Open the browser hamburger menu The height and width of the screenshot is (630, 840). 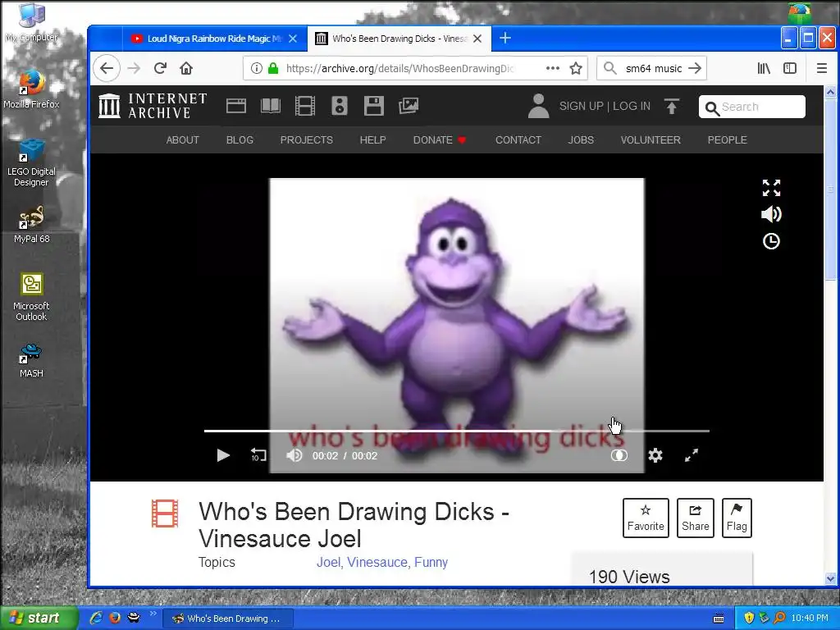(x=822, y=68)
